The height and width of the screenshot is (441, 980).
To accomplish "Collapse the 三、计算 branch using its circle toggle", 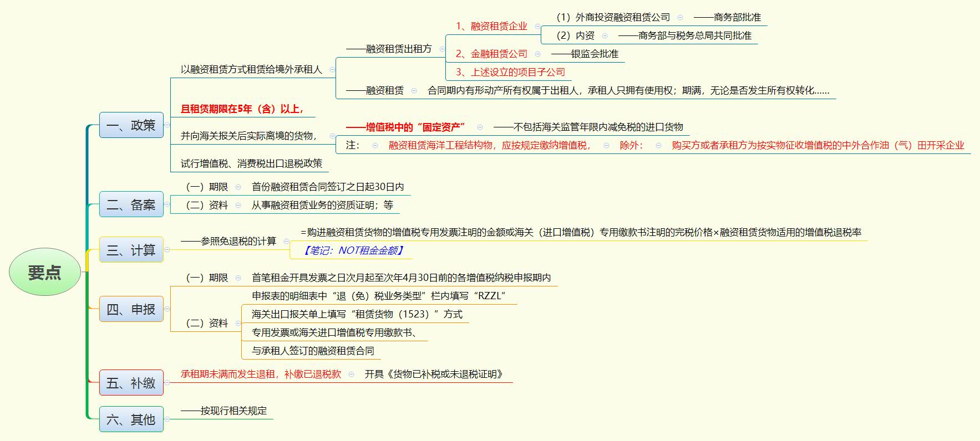I will click(x=167, y=250).
